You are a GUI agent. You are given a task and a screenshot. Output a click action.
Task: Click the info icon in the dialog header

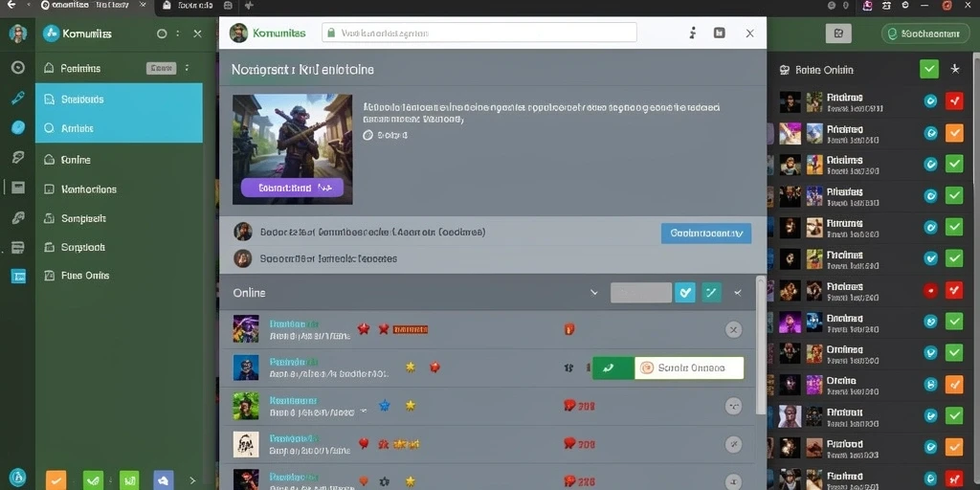pos(693,33)
